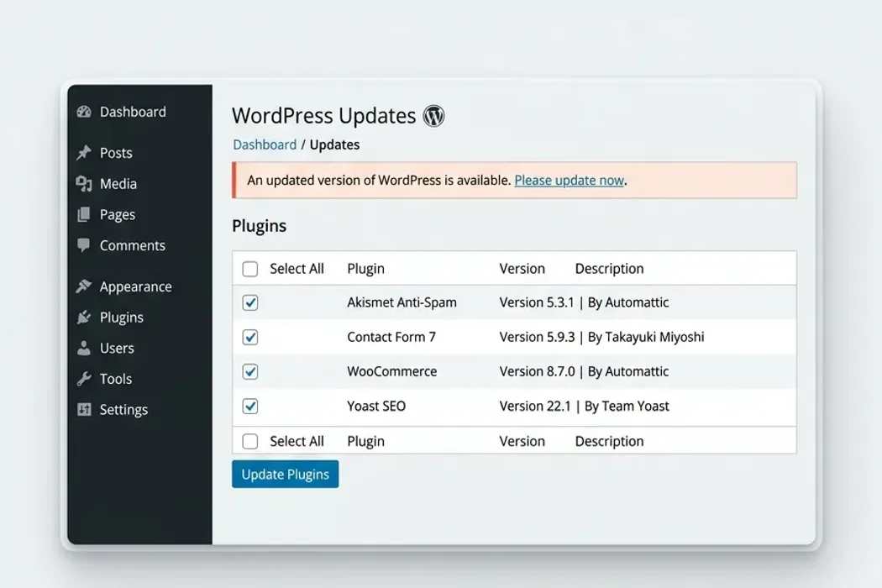
Task: Click the Dashboard gauge icon in sidebar
Action: (84, 112)
